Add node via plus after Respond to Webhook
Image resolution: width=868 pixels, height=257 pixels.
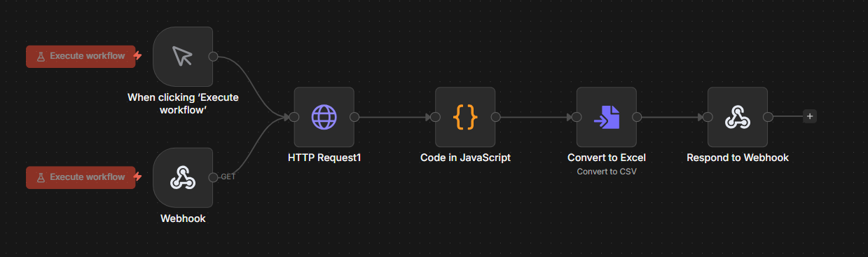(x=810, y=117)
